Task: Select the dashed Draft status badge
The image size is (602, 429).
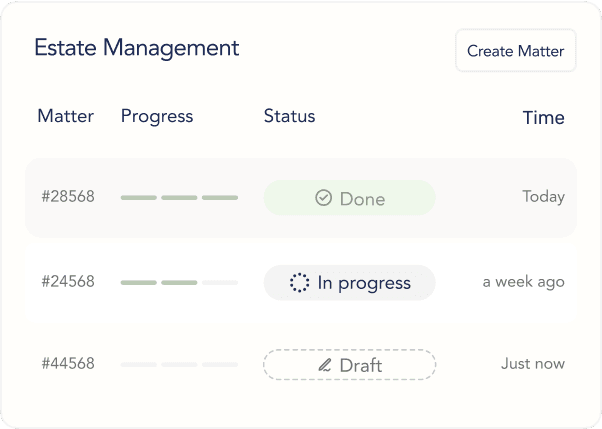Action: pos(349,365)
